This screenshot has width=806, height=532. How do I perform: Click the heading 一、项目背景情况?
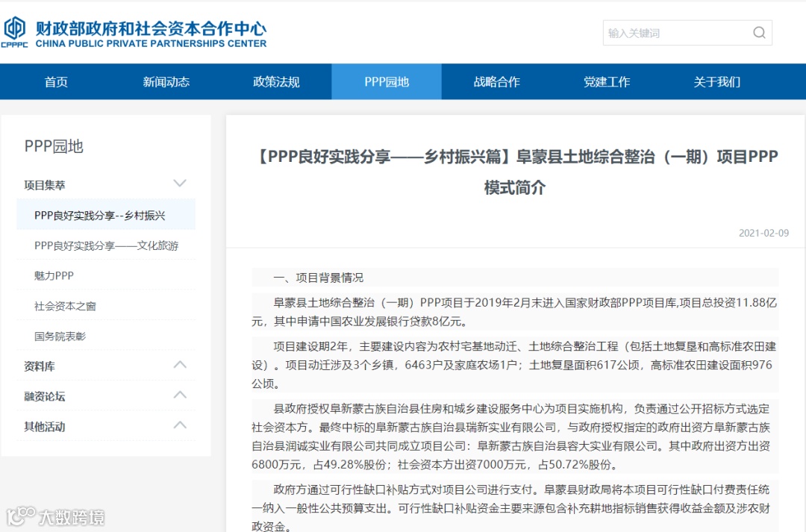pos(318,278)
